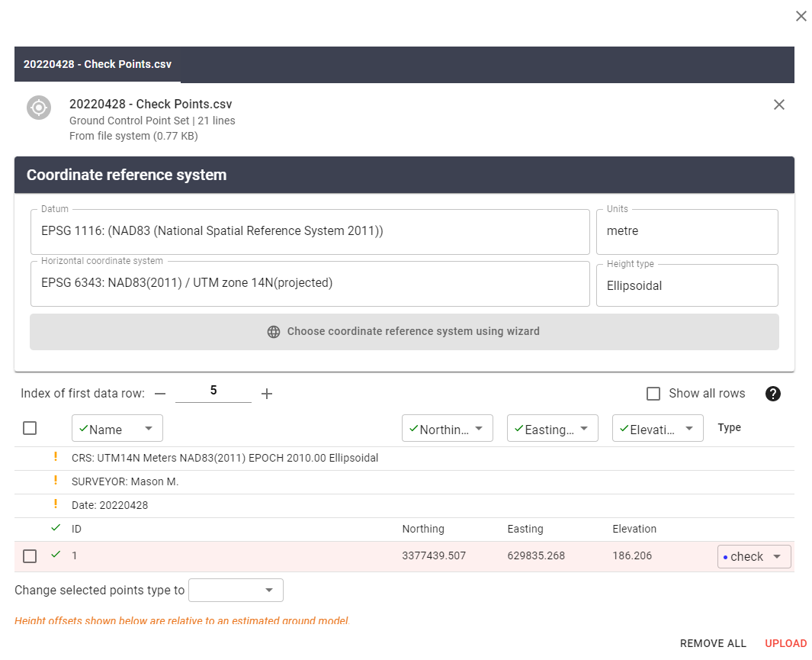Image resolution: width=812 pixels, height=660 pixels.
Task: Click the UPLOAD button
Action: 785,643
